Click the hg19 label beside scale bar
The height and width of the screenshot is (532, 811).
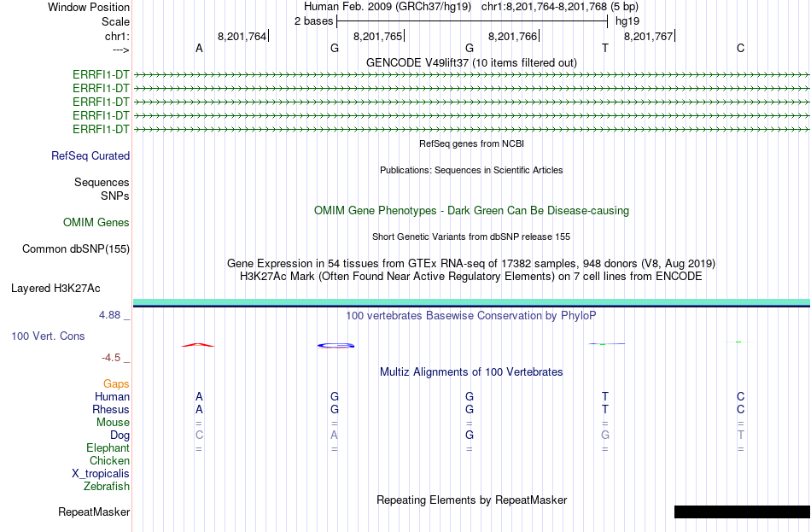(x=627, y=21)
